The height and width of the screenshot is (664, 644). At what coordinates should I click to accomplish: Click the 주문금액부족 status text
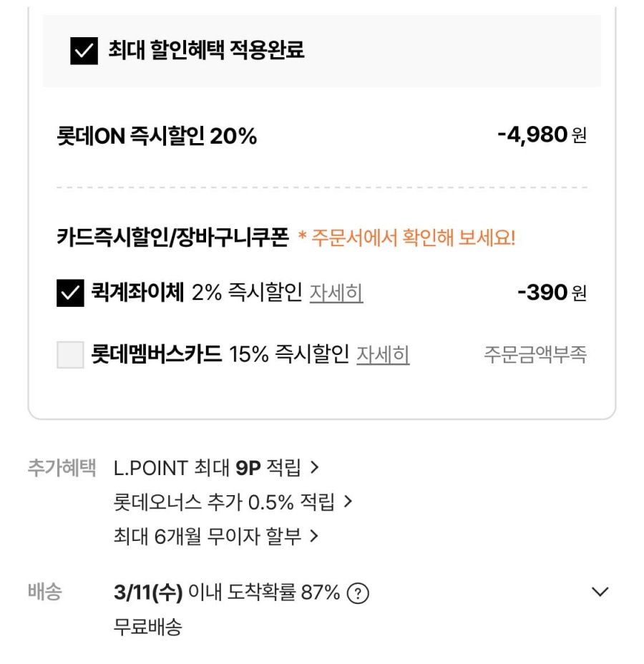(535, 355)
